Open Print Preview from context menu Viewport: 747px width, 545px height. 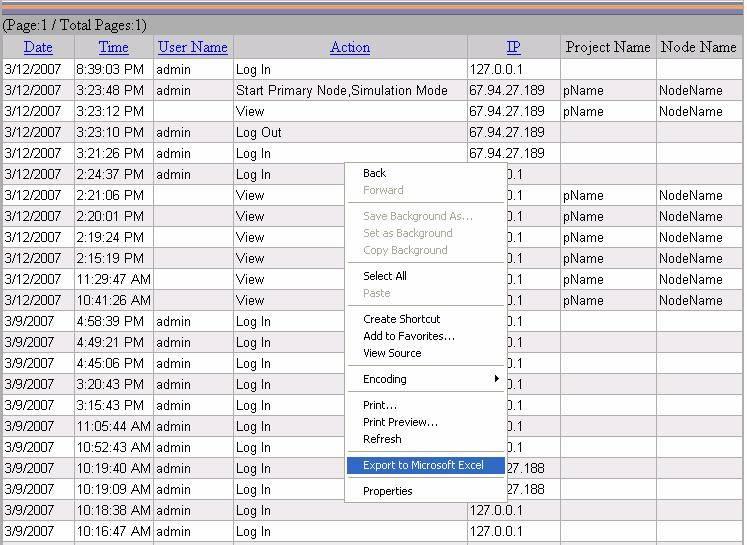tap(400, 422)
